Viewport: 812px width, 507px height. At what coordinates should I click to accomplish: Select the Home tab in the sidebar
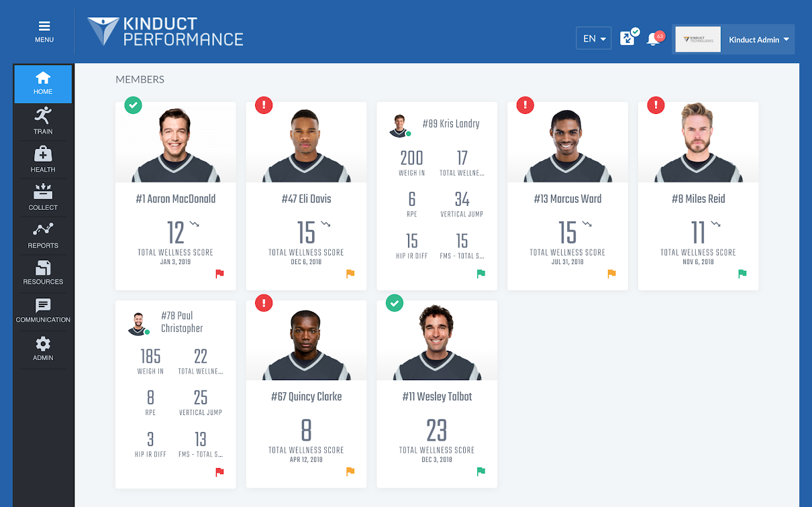[x=42, y=83]
